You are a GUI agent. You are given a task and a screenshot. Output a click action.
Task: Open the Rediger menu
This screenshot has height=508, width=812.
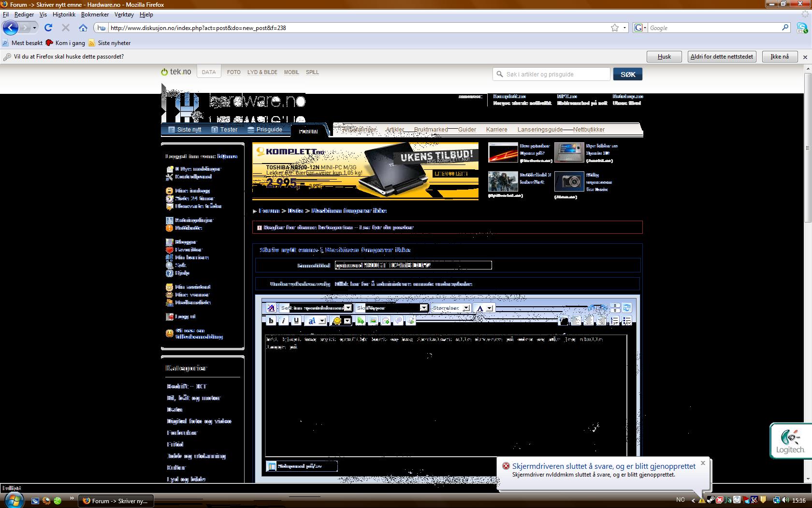pyautogui.click(x=24, y=15)
